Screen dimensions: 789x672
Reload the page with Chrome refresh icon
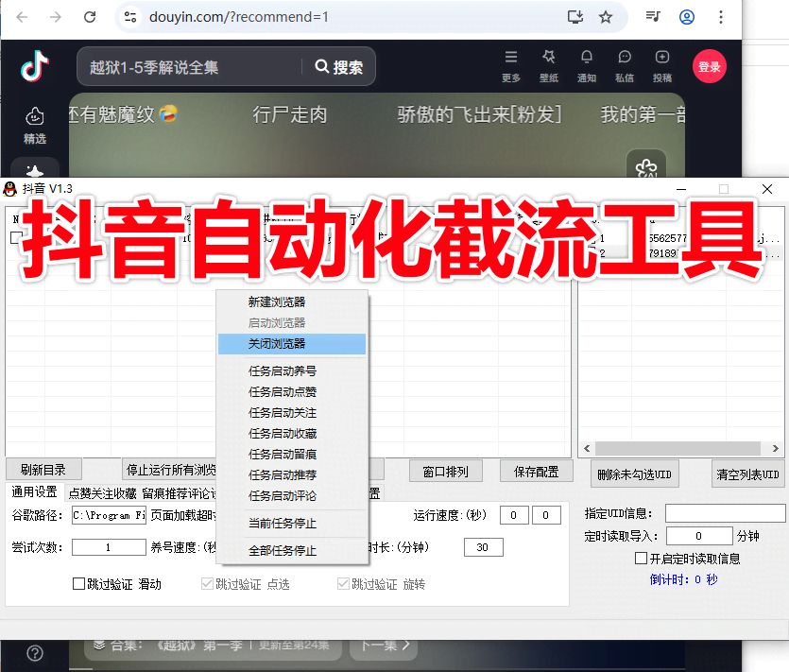[x=91, y=17]
